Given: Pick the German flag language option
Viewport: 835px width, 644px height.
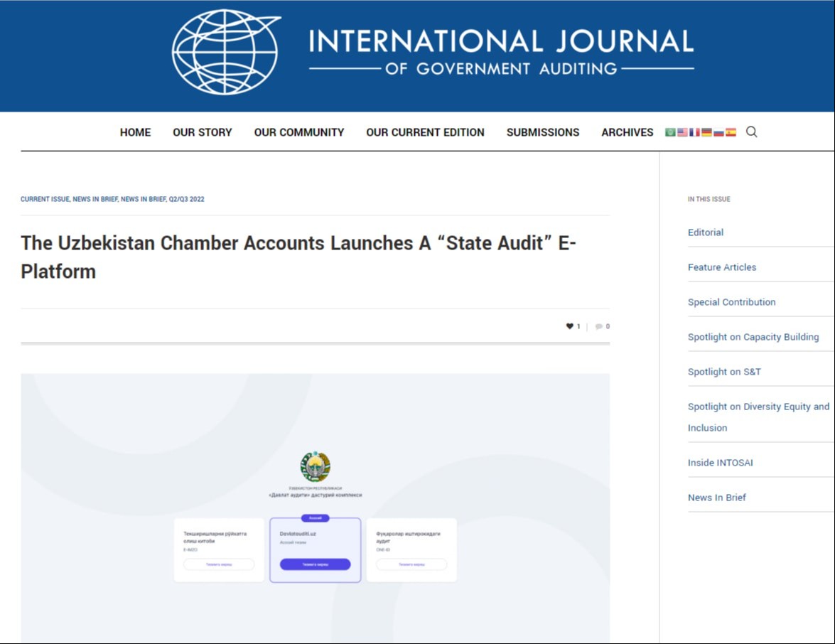Looking at the screenshot, I should pyautogui.click(x=706, y=132).
